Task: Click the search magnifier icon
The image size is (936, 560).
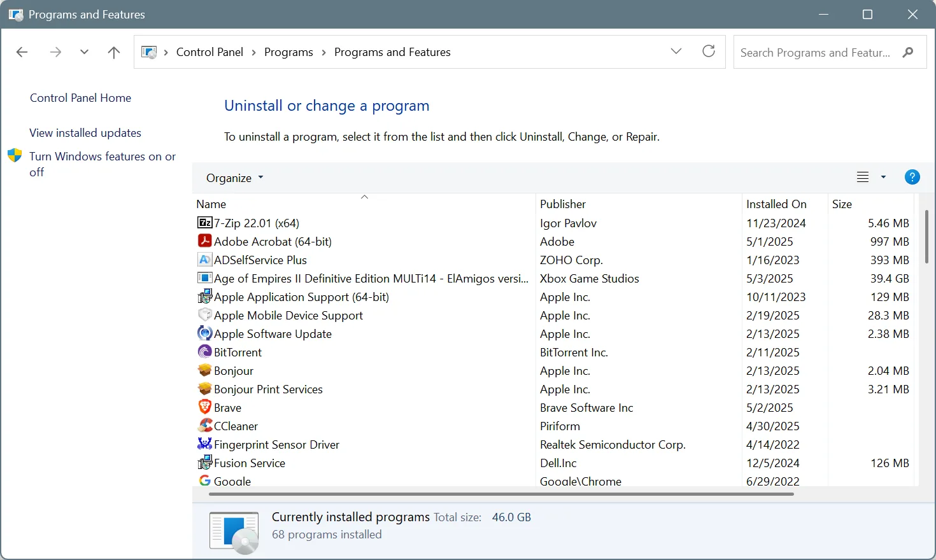Action: pyautogui.click(x=908, y=52)
